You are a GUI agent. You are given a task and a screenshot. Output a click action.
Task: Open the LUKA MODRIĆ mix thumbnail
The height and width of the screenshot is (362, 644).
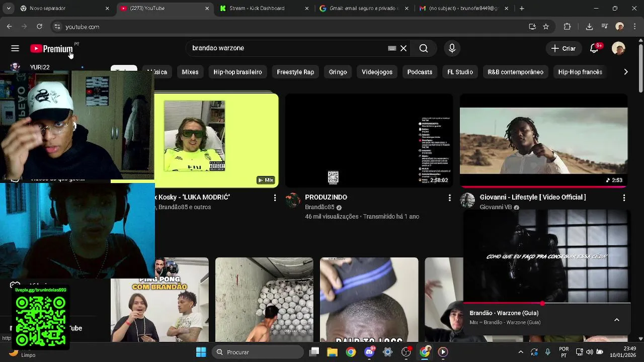[x=216, y=140]
